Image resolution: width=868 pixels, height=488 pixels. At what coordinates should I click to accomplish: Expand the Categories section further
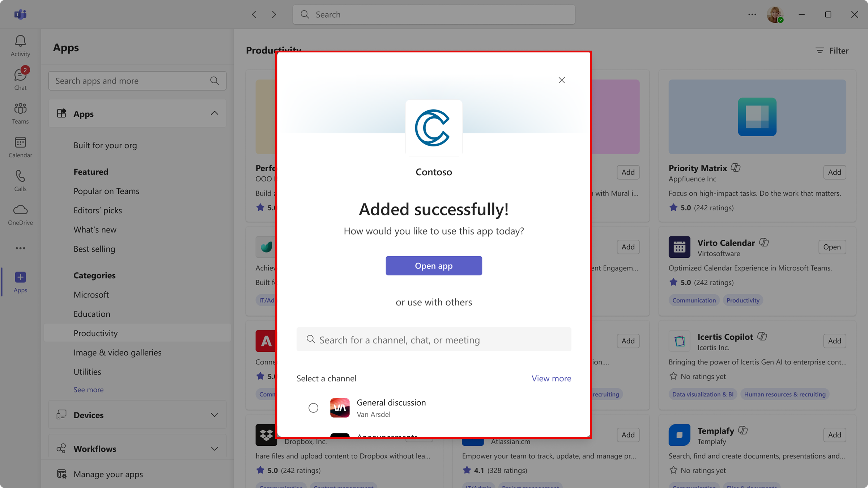click(x=88, y=389)
